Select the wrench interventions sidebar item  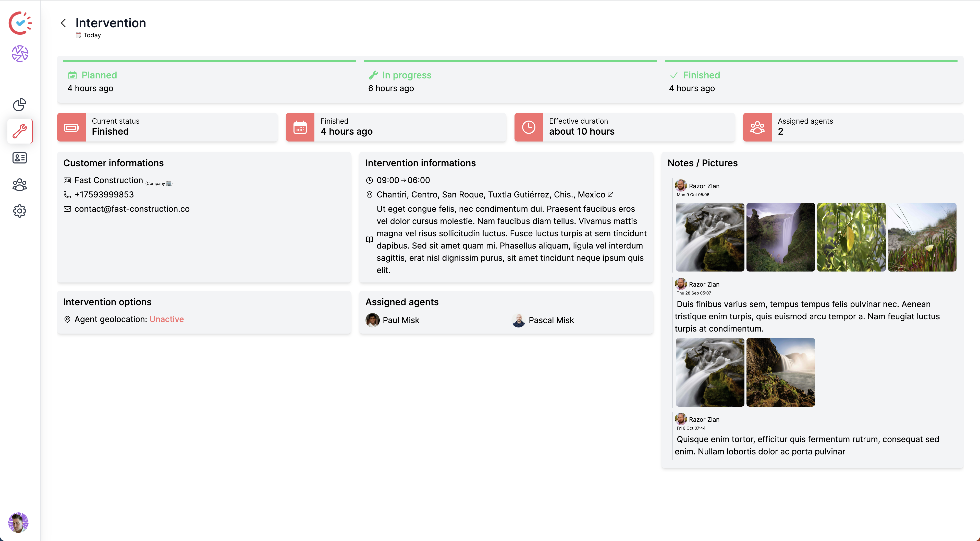pyautogui.click(x=20, y=131)
